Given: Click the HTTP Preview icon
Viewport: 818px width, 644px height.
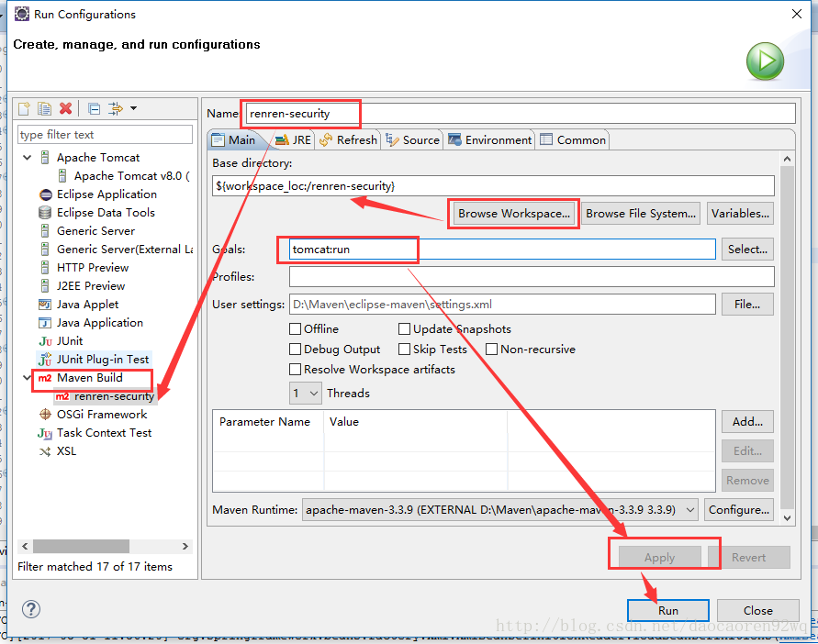Looking at the screenshot, I should coord(45,268).
